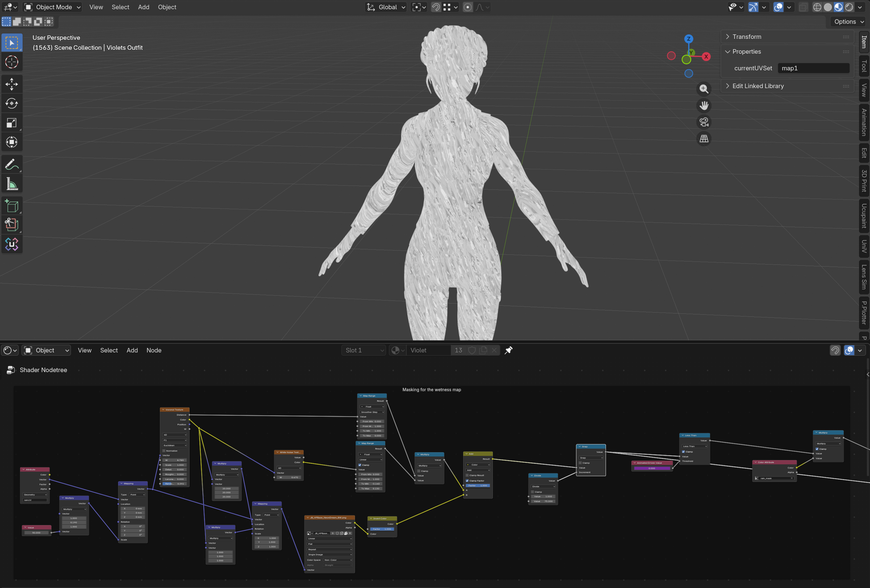This screenshot has height=588, width=870.
Task: Click the pan hand navigation icon
Action: click(x=704, y=105)
